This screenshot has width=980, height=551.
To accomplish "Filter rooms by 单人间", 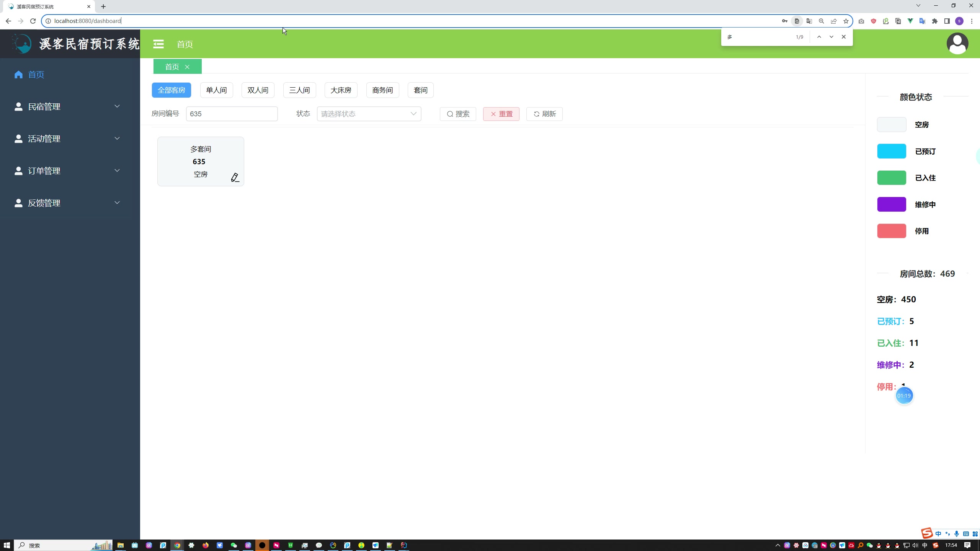I will click(x=216, y=90).
